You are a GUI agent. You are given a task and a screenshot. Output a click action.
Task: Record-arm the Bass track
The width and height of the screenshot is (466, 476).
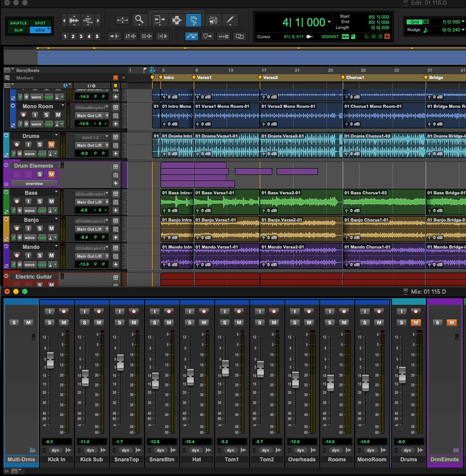[x=17, y=202]
